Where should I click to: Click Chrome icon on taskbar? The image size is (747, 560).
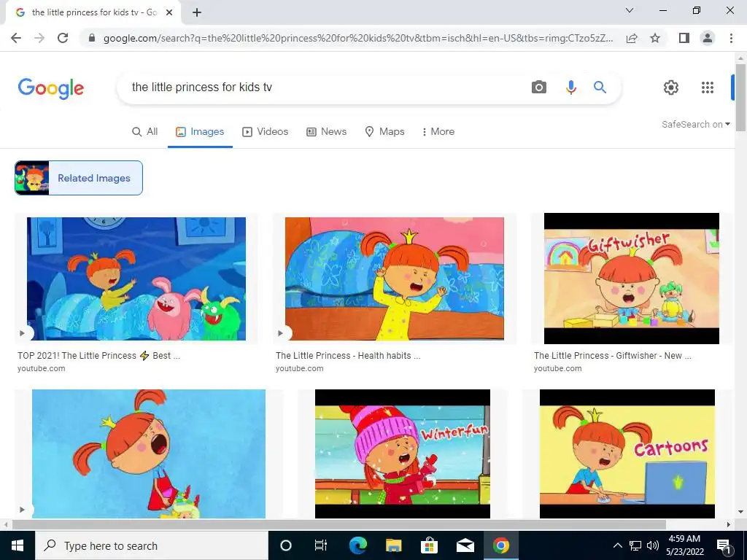pyautogui.click(x=500, y=545)
